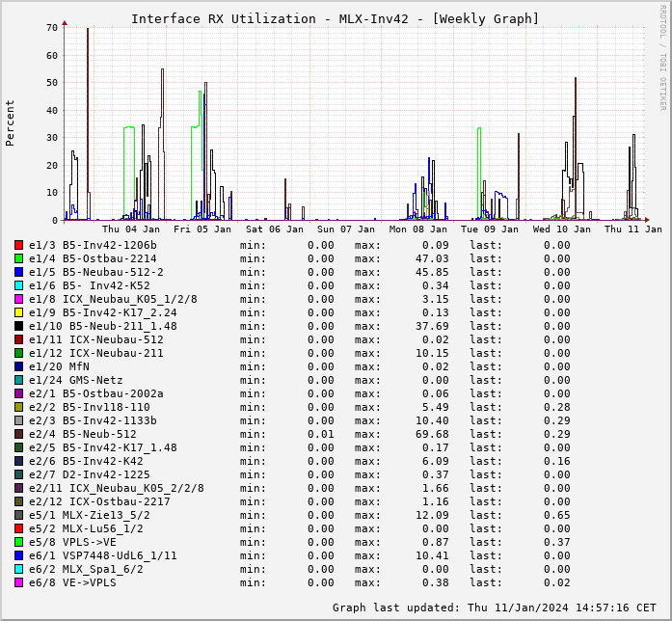672x621 pixels.
Task: Select the e2/4 B5-Neub-512 legend color box
Action: pyautogui.click(x=18, y=434)
